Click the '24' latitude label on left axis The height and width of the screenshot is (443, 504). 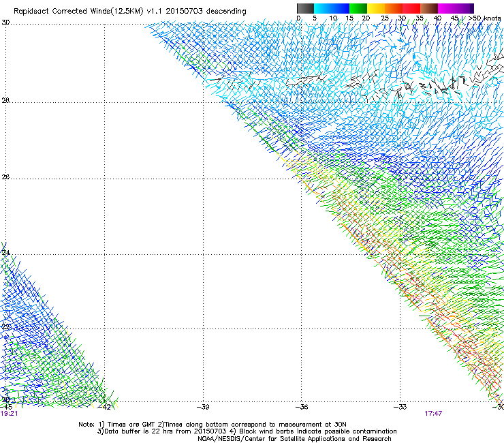pyautogui.click(x=5, y=253)
